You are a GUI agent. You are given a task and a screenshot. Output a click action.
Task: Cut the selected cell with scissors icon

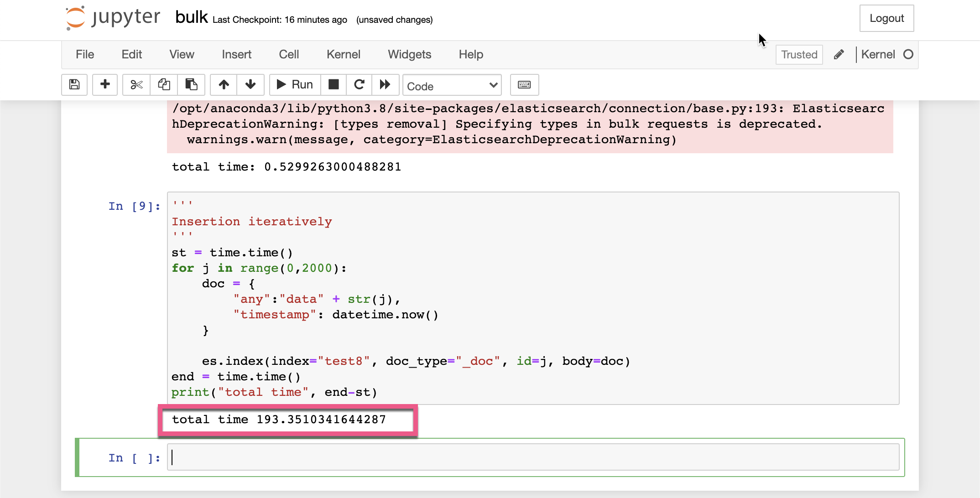coord(136,85)
